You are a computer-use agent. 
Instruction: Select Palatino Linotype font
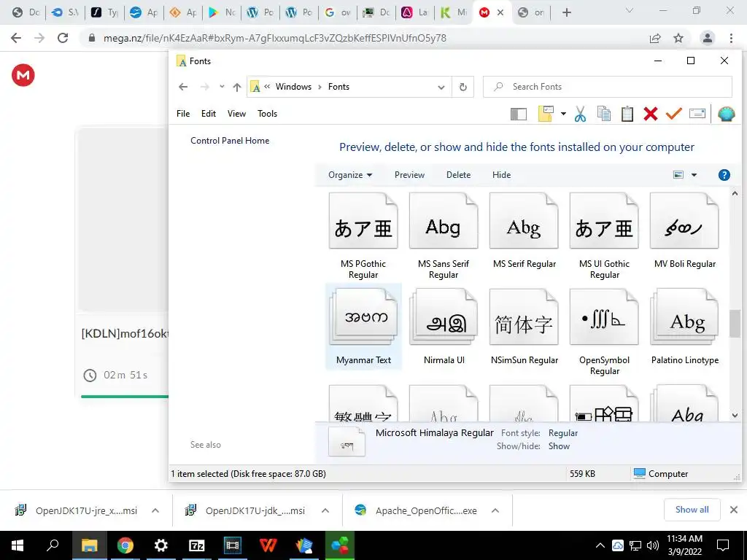click(684, 327)
